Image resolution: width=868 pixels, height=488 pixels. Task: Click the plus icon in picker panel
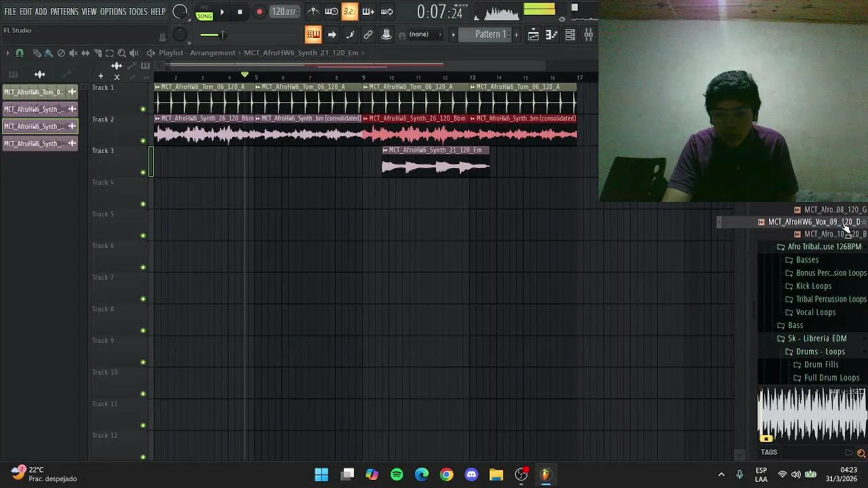pyautogui.click(x=100, y=76)
